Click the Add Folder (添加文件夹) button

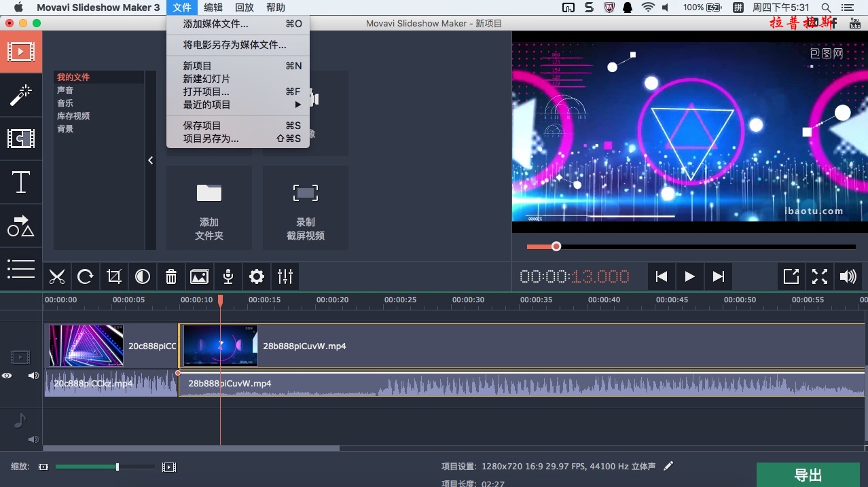tap(209, 208)
